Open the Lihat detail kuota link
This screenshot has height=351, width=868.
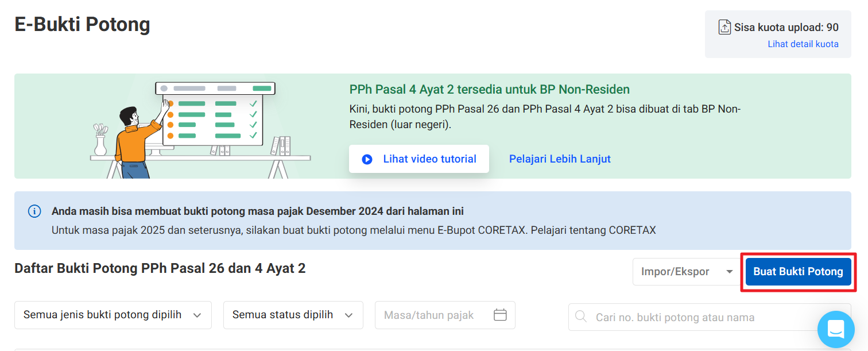[803, 44]
